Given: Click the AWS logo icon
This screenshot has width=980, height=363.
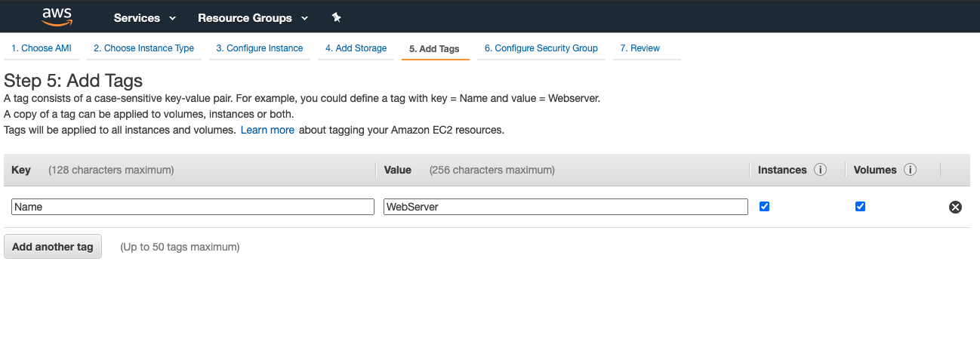Looking at the screenshot, I should 57,17.
